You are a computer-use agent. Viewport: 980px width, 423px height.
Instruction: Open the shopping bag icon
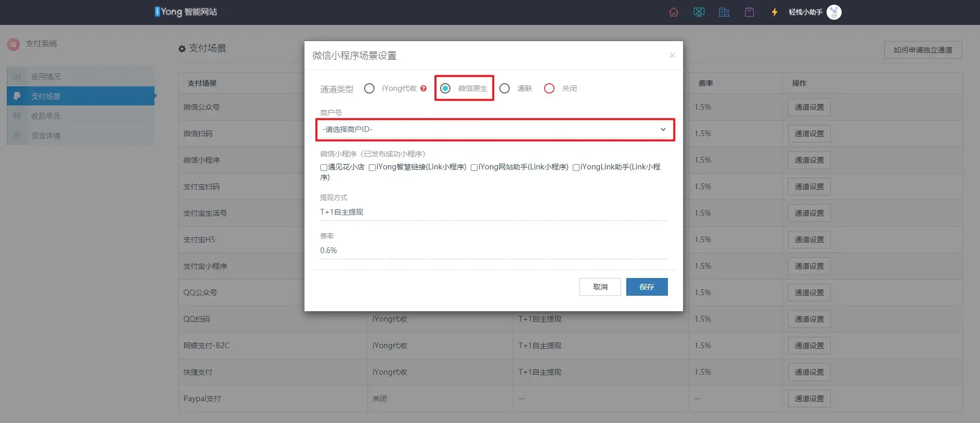(x=749, y=12)
